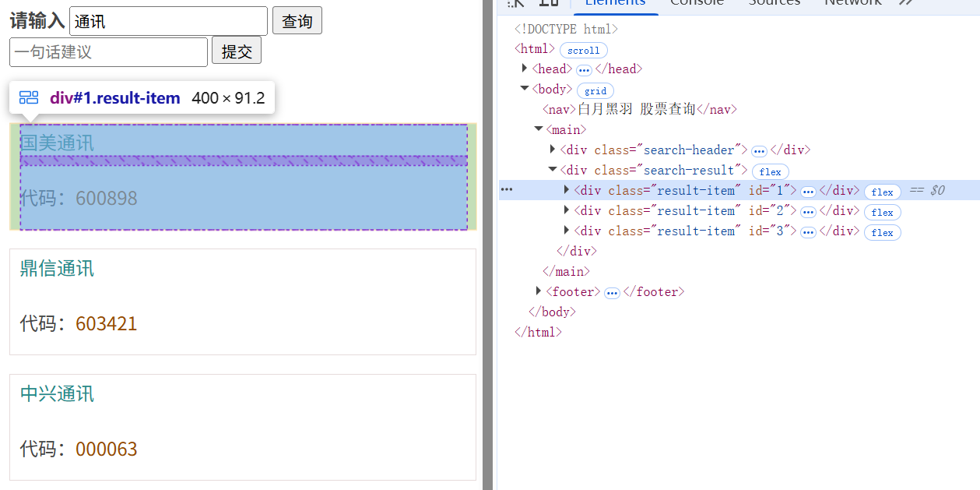980x490 pixels.
Task: Expand result-item id="1" node arrow
Action: pos(567,190)
